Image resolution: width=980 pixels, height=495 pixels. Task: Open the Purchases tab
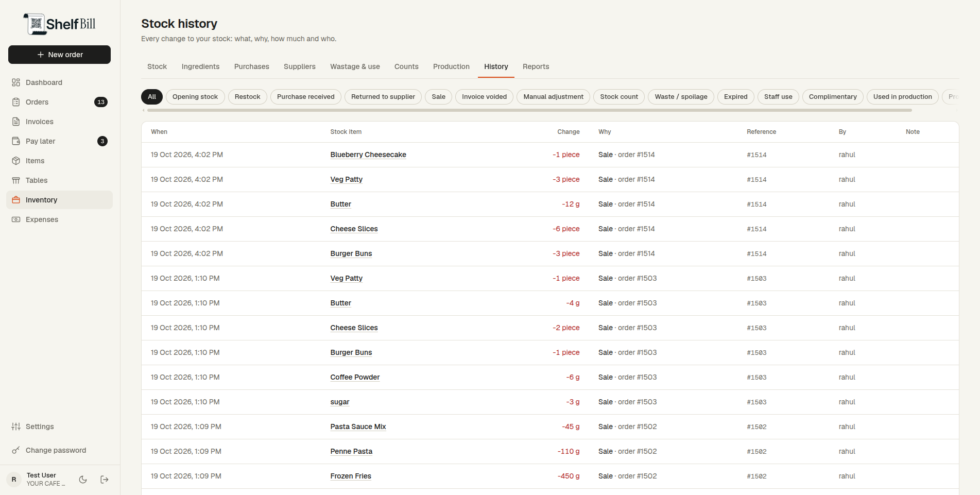(252, 66)
